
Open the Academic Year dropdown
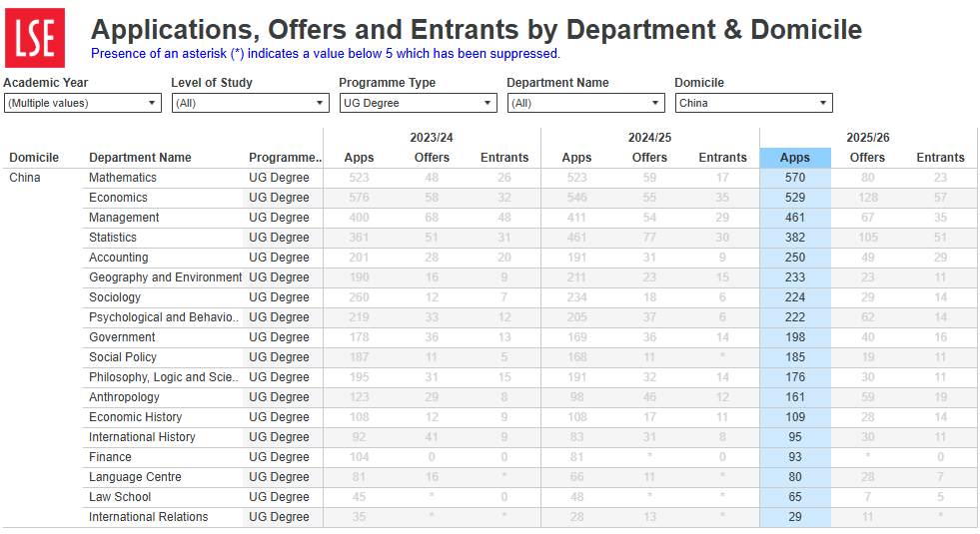pyautogui.click(x=82, y=103)
